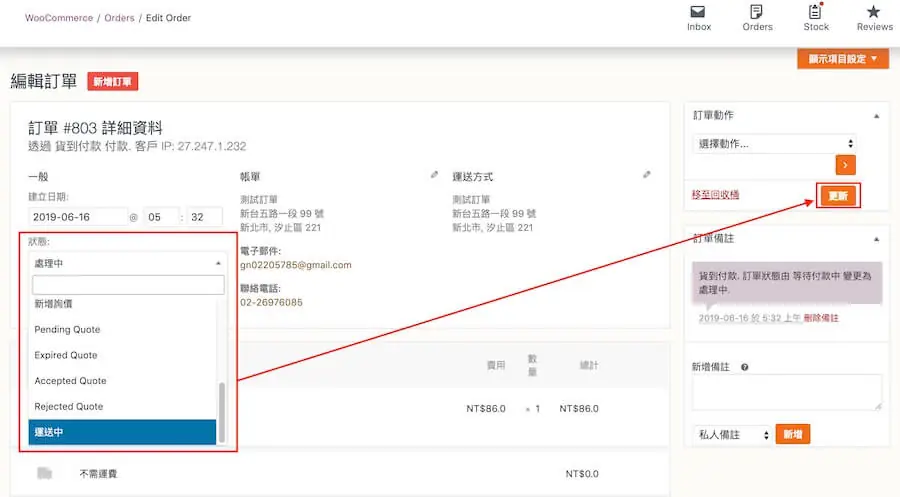Click the hour field showing 05
The image size is (900, 497).
tap(160, 217)
